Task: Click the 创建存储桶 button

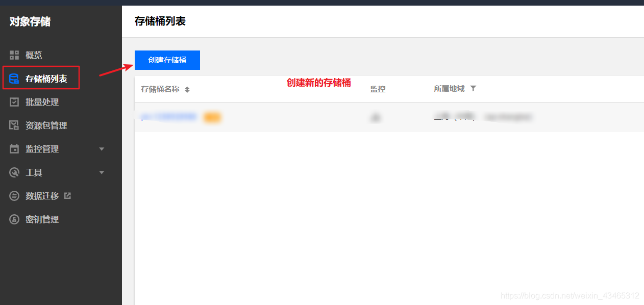Action: tap(167, 60)
